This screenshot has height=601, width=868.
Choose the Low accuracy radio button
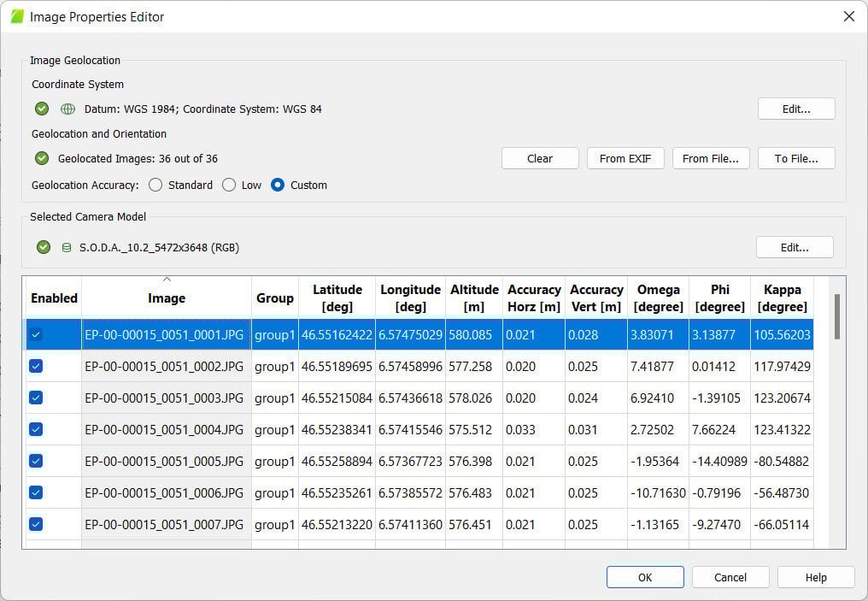point(229,185)
